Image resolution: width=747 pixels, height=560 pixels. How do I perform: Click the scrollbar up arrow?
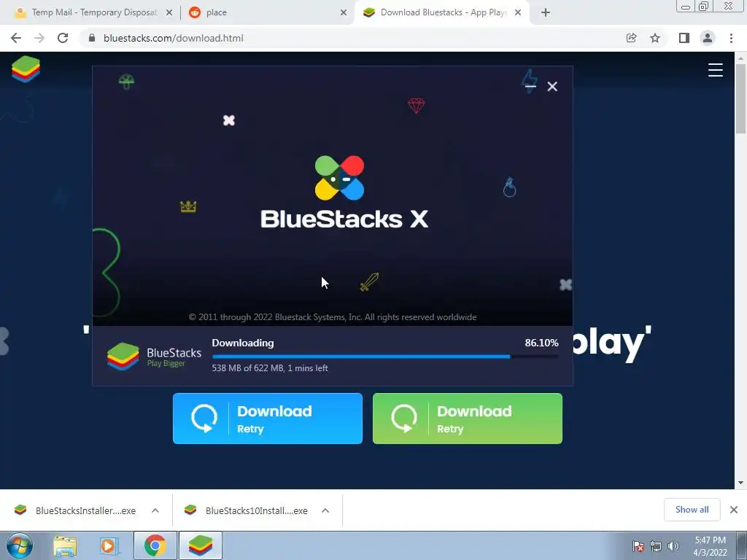[740, 58]
